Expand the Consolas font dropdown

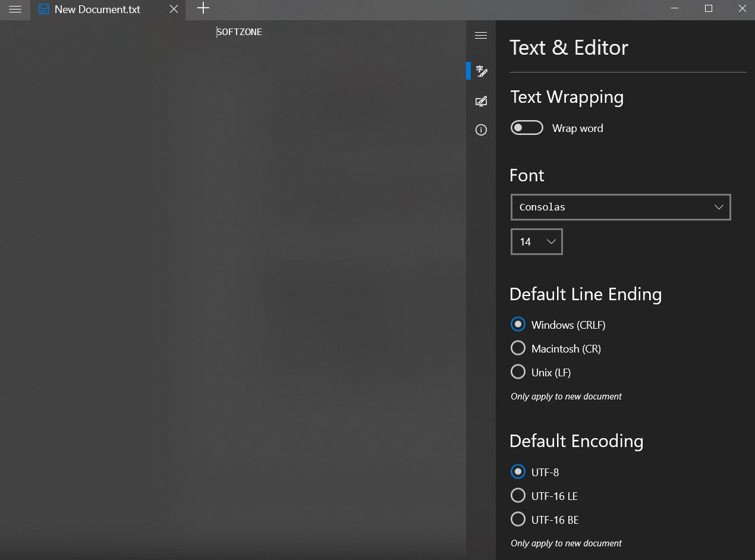[x=620, y=207]
